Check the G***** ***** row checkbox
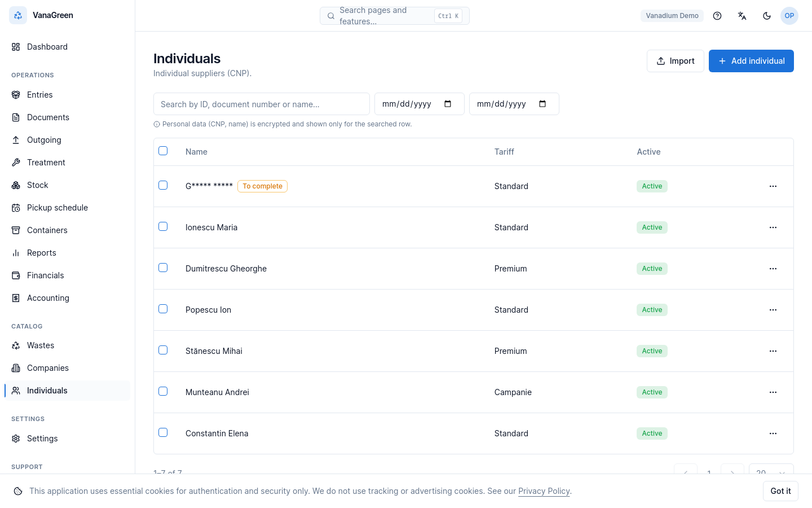 163,185
